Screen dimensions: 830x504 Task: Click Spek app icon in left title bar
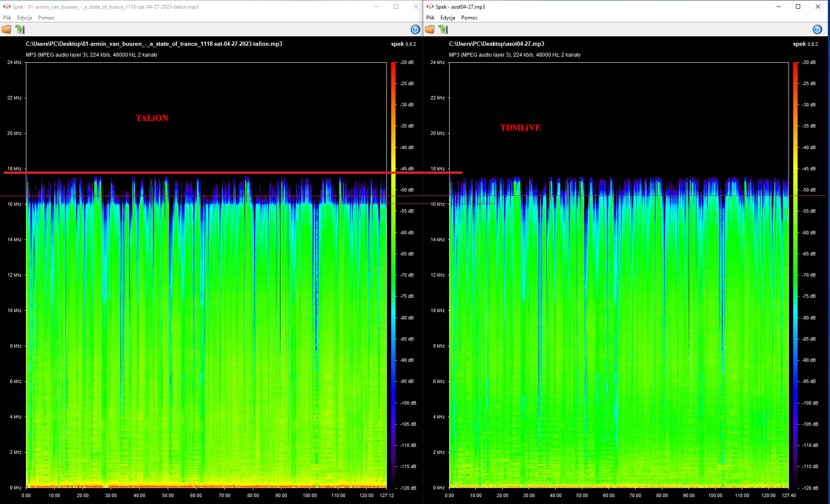pos(6,6)
